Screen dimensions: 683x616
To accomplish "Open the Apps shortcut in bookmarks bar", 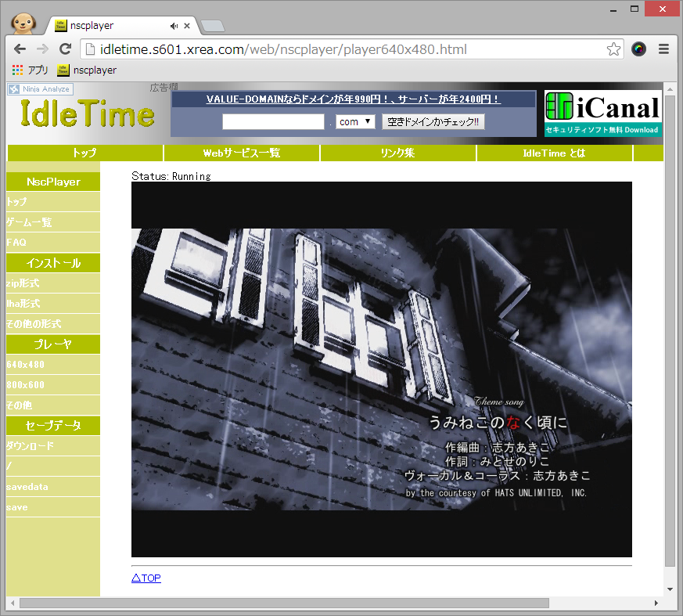I will 30,70.
